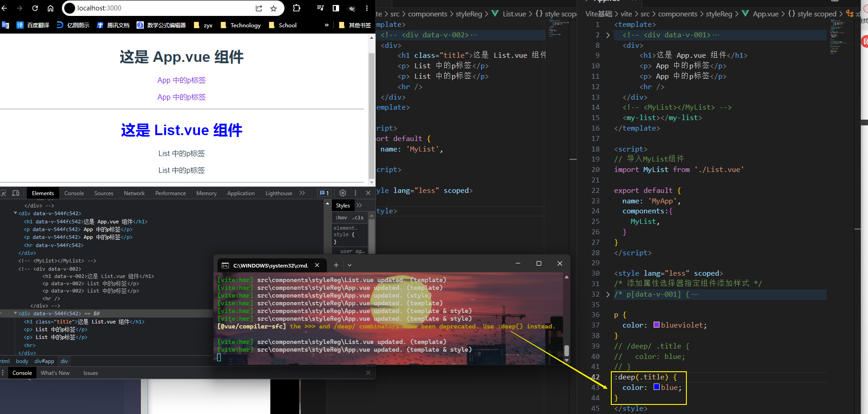Viewport: 868px width, 414px height.
Task: Toggle device toolbar in DevTools
Action: coord(16,193)
